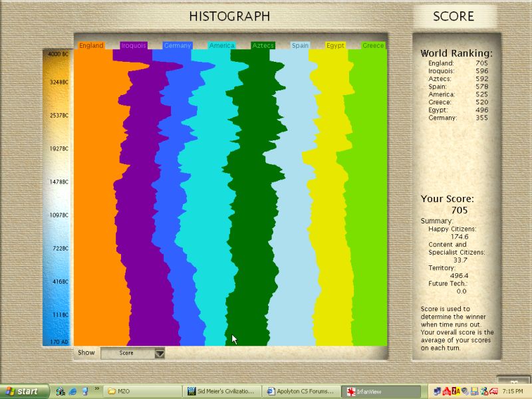Screen dimensions: 532x399
Task: Click the first quick launch icon
Action: coord(60,391)
